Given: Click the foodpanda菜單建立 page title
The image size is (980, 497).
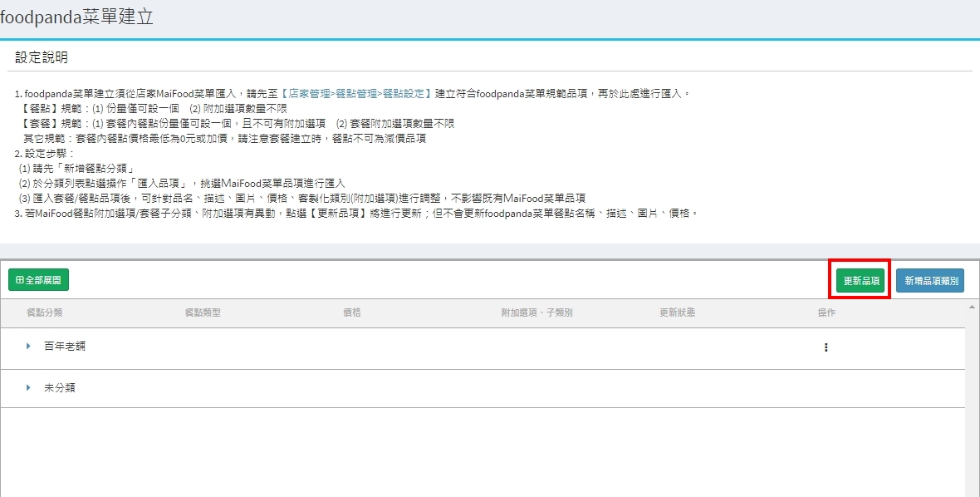Looking at the screenshot, I should click(76, 17).
